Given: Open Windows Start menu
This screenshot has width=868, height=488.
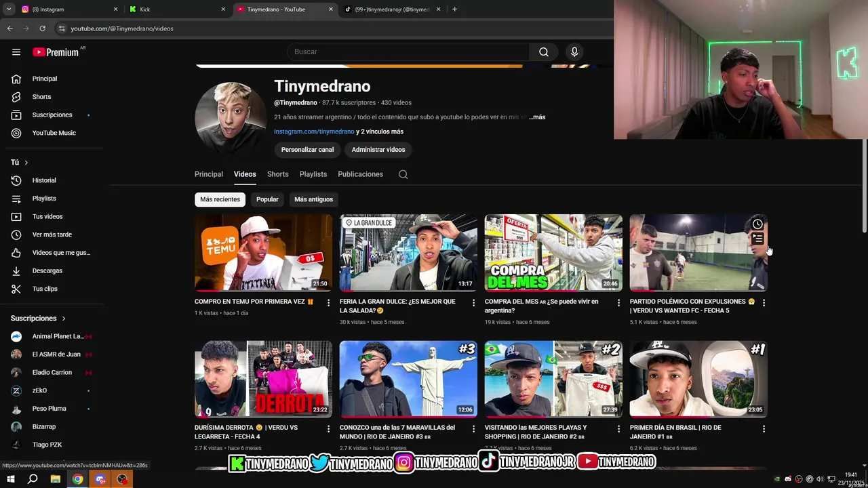Looking at the screenshot, I should pos(11,479).
